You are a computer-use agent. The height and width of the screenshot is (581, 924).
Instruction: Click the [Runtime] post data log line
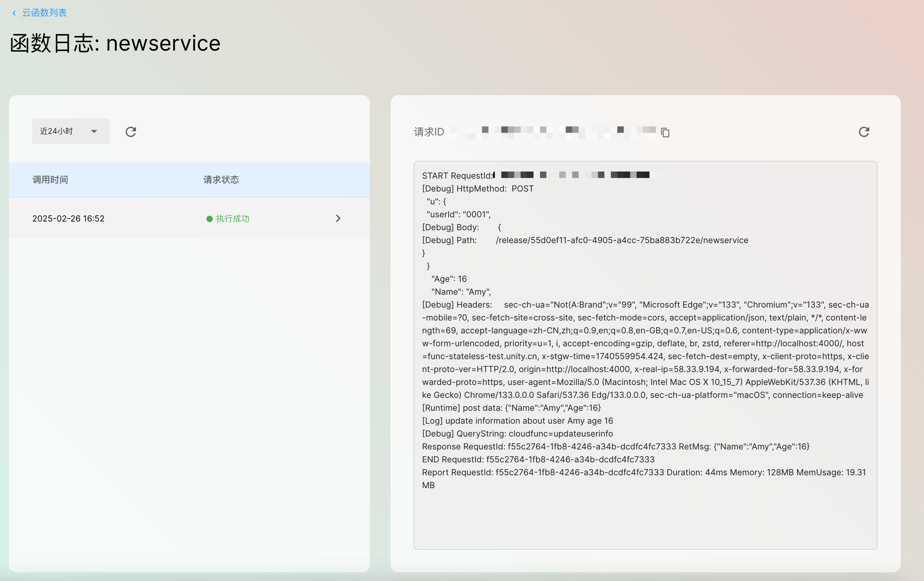511,408
